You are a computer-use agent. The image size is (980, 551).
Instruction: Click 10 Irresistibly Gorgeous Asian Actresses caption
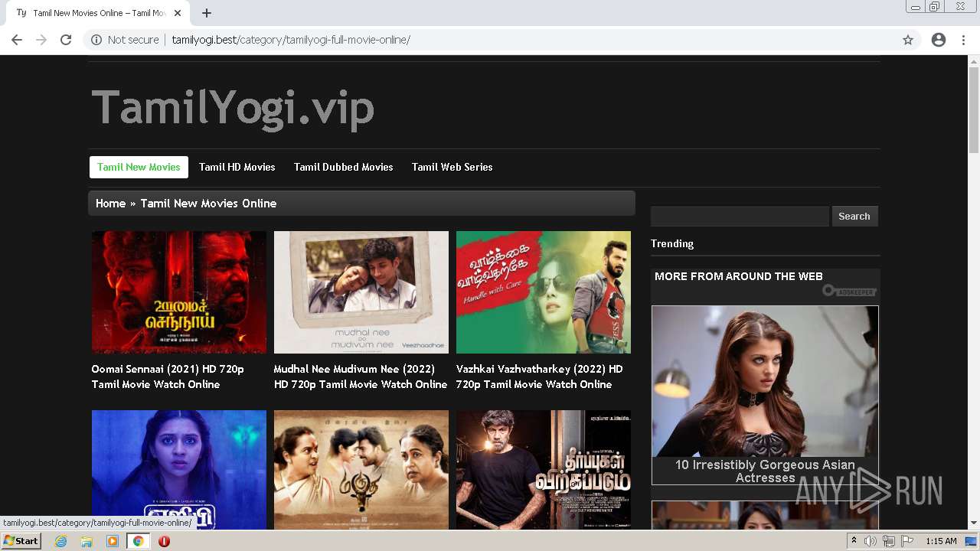[x=765, y=471]
